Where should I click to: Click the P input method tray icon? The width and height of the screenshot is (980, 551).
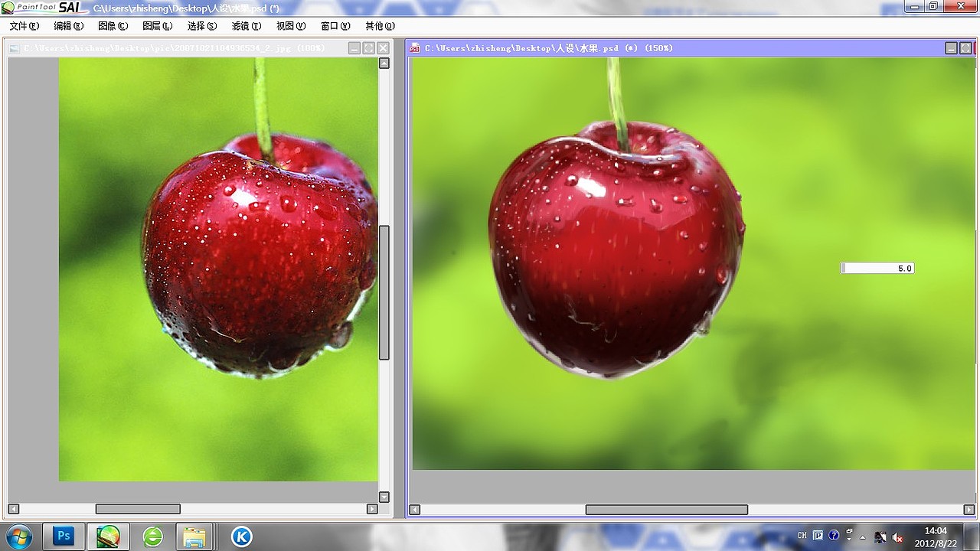818,536
